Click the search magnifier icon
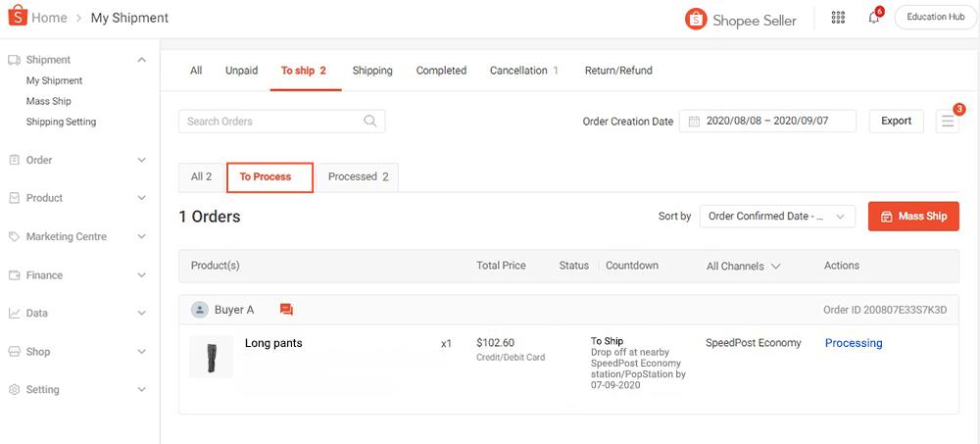Viewport: 980px width, 444px height. click(370, 122)
